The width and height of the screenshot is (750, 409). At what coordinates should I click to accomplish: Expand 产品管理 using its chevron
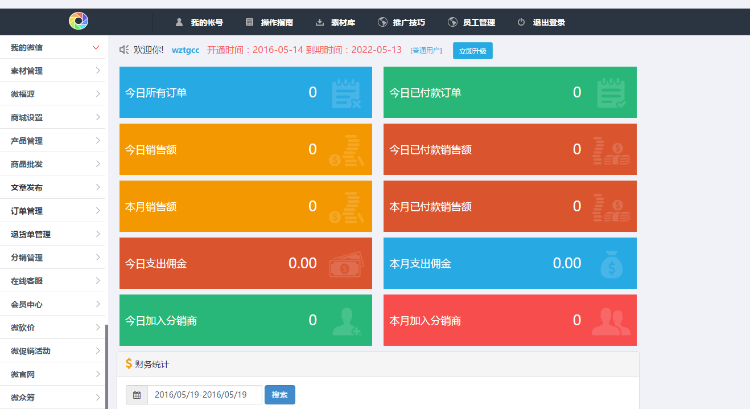tap(98, 140)
